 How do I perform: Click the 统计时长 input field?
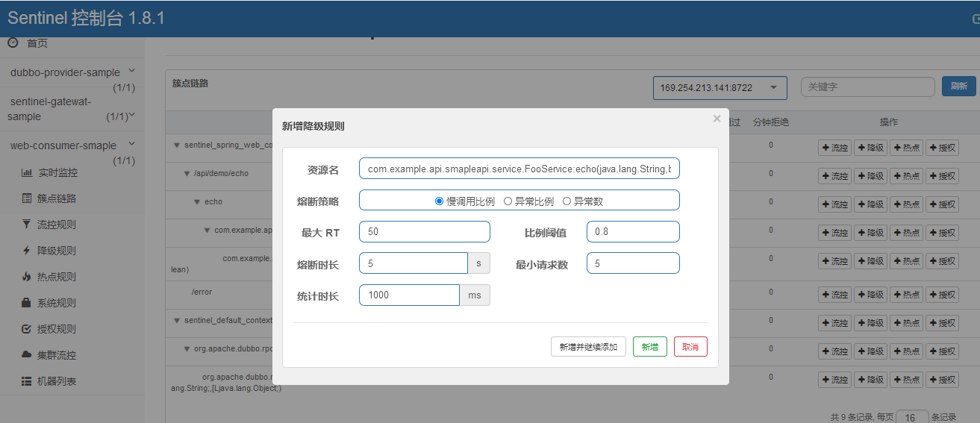[x=409, y=295]
